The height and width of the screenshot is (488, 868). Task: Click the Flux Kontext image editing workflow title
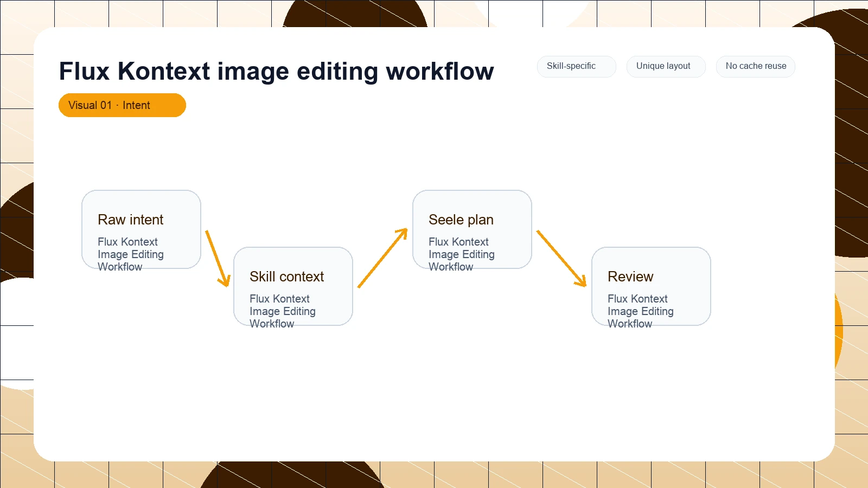point(277,71)
